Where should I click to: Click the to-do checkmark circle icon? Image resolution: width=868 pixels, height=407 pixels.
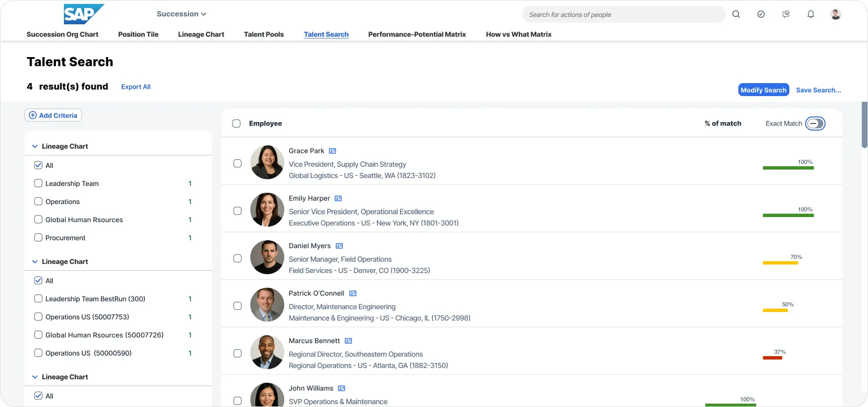(x=760, y=14)
